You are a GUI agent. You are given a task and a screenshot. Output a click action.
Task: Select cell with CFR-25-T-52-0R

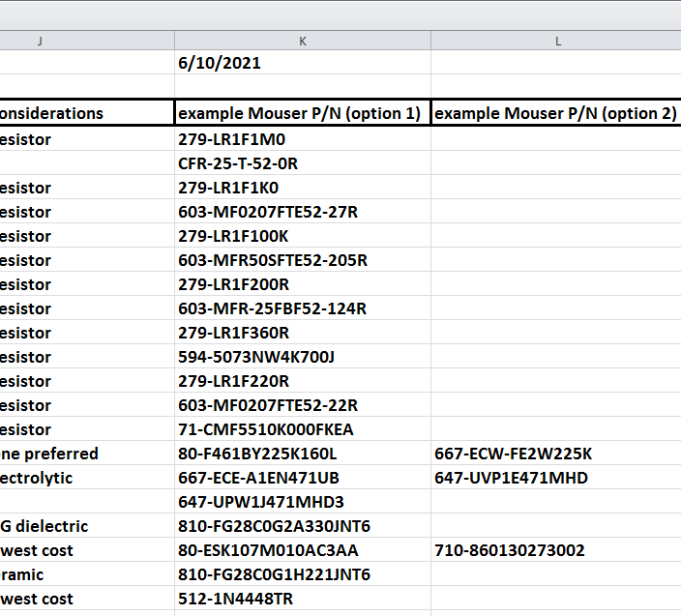[x=303, y=163]
